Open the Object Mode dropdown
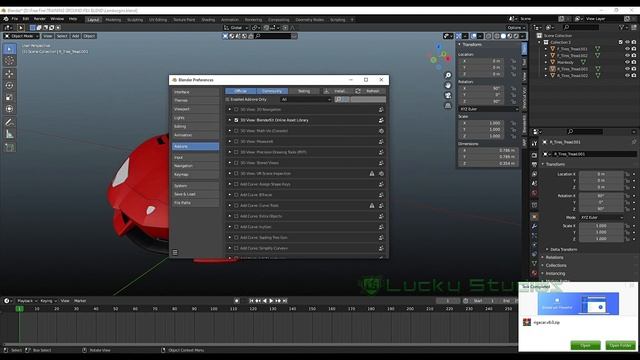 [21, 36]
